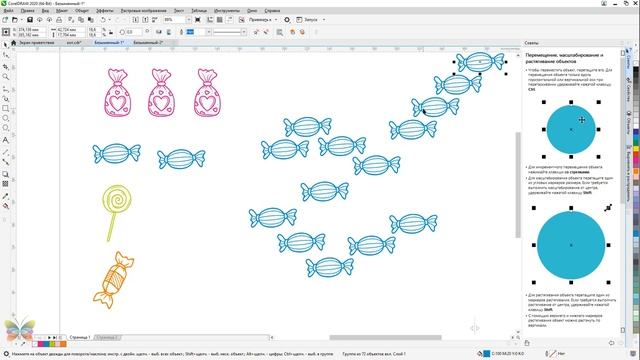This screenshot has height=360, width=640.
Task: Open the line style dropdown
Action: pyautogui.click(x=244, y=32)
